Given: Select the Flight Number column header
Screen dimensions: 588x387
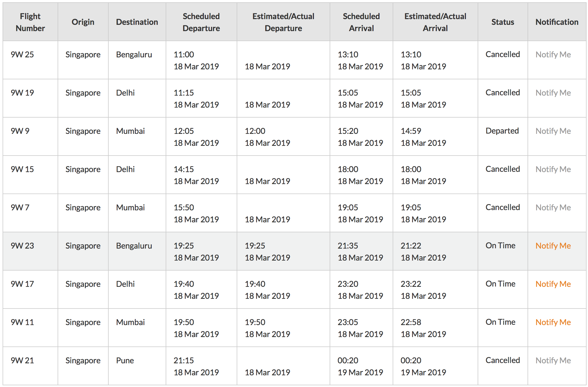Looking at the screenshot, I should pos(30,22).
